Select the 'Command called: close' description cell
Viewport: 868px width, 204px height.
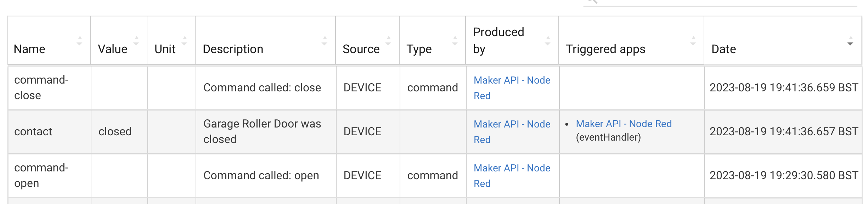tap(262, 88)
